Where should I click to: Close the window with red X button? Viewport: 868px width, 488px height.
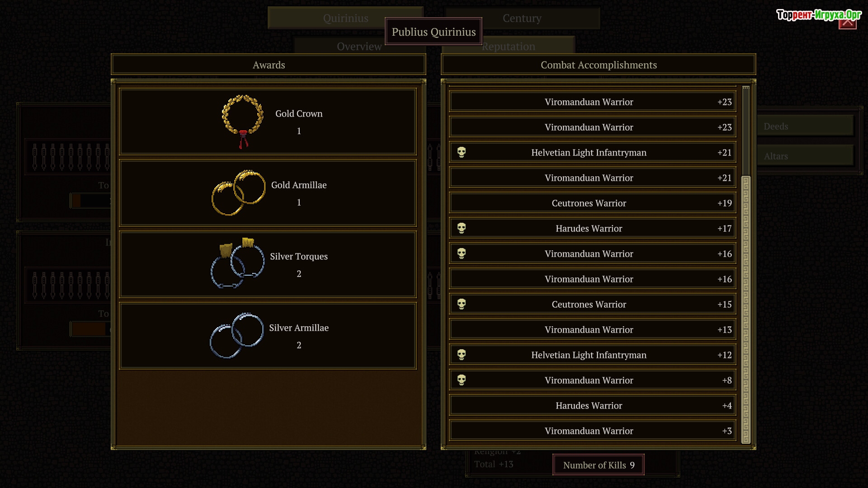click(x=847, y=22)
